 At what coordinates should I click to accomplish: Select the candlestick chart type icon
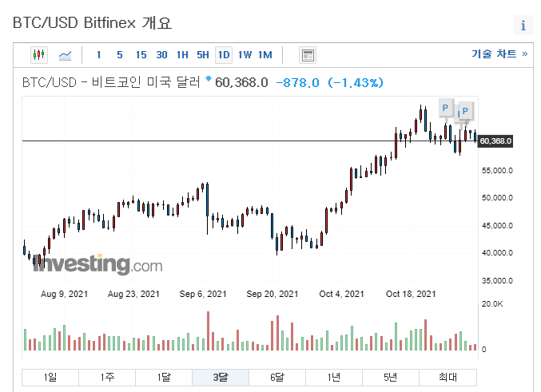(39, 55)
